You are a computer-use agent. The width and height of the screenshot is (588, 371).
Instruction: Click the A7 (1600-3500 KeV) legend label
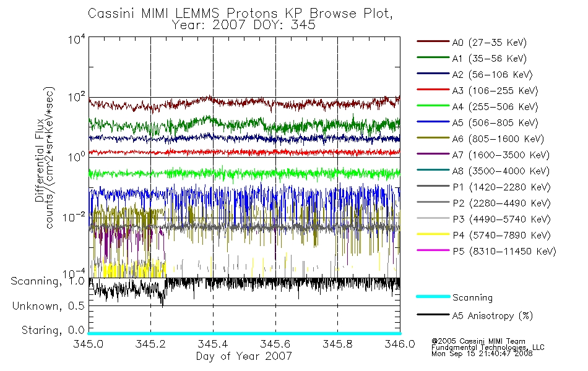click(x=501, y=155)
